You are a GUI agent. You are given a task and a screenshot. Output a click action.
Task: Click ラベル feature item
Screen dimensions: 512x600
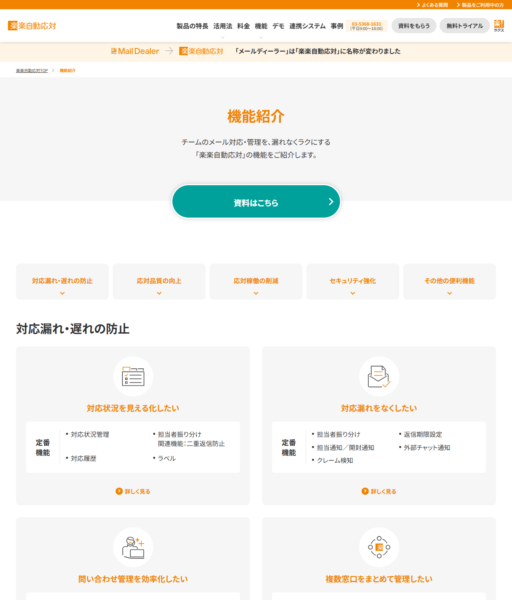[x=167, y=458]
